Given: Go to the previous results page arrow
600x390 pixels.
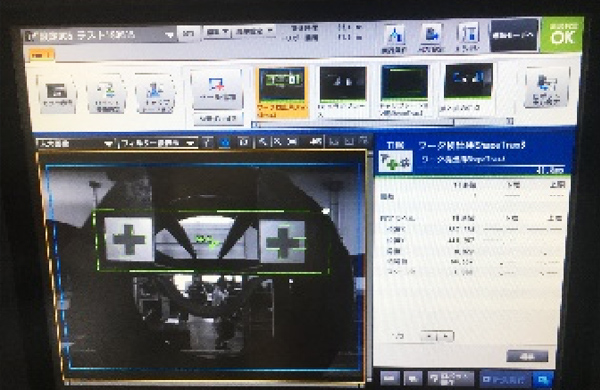Looking at the screenshot, I should [x=429, y=336].
